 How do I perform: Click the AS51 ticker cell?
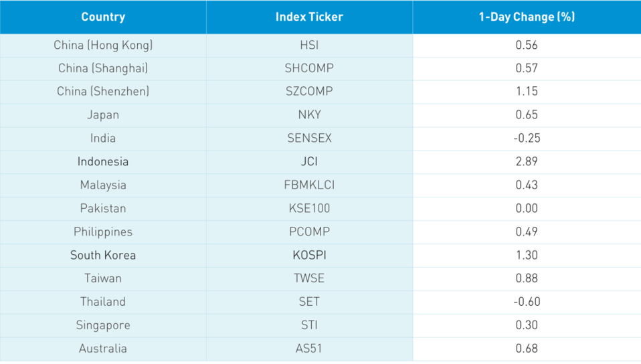(309, 348)
